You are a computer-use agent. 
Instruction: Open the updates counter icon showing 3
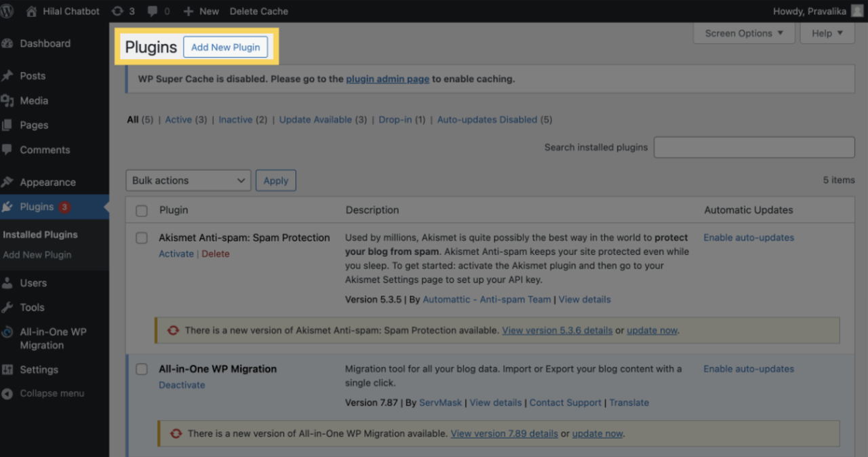117,11
